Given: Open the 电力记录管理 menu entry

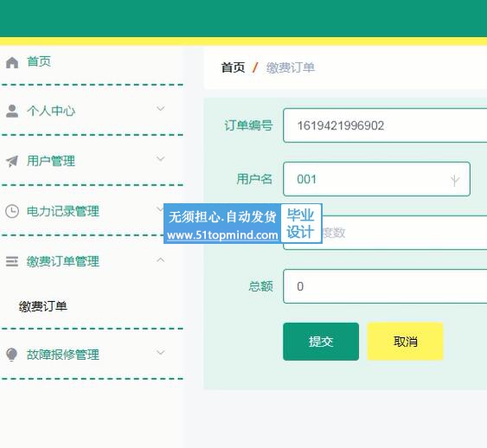Looking at the screenshot, I should pos(63,211).
